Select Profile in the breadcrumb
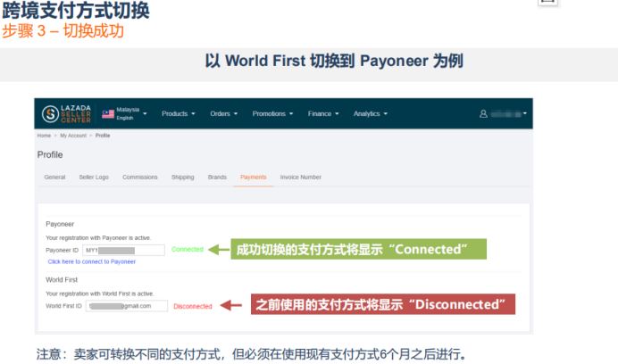The height and width of the screenshot is (364, 618). (x=103, y=136)
